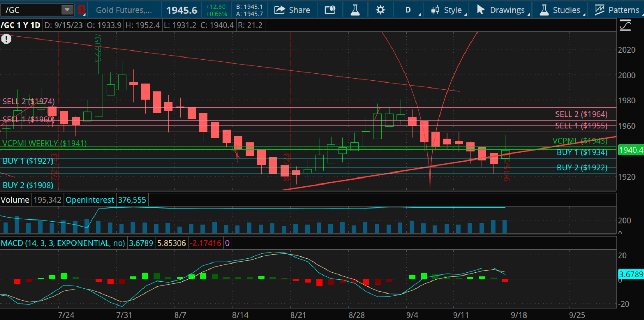Click the H: 1952.4 high value

click(142, 25)
